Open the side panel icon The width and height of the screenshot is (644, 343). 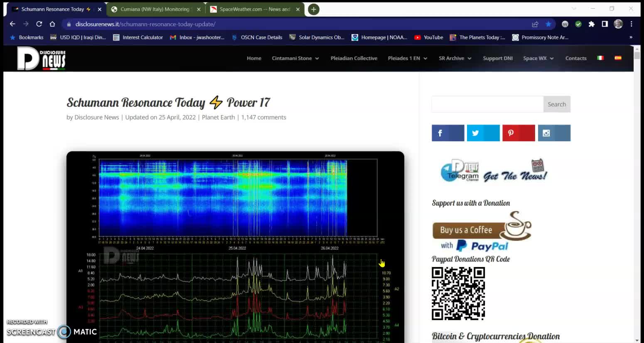(605, 24)
